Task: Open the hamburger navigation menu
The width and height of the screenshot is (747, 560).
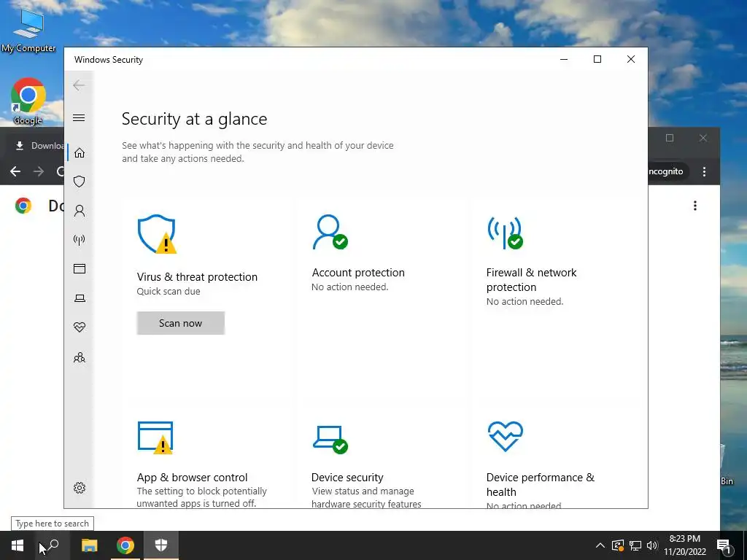Action: (x=79, y=117)
